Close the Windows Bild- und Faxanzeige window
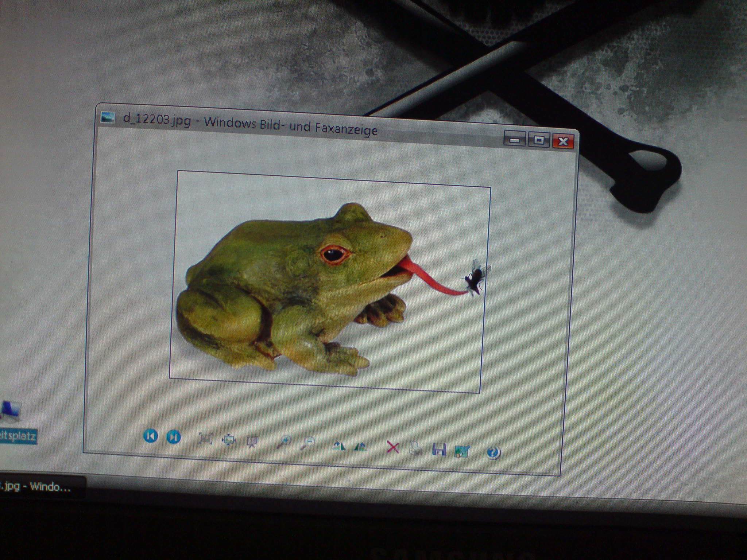The width and height of the screenshot is (747, 560). [x=563, y=141]
